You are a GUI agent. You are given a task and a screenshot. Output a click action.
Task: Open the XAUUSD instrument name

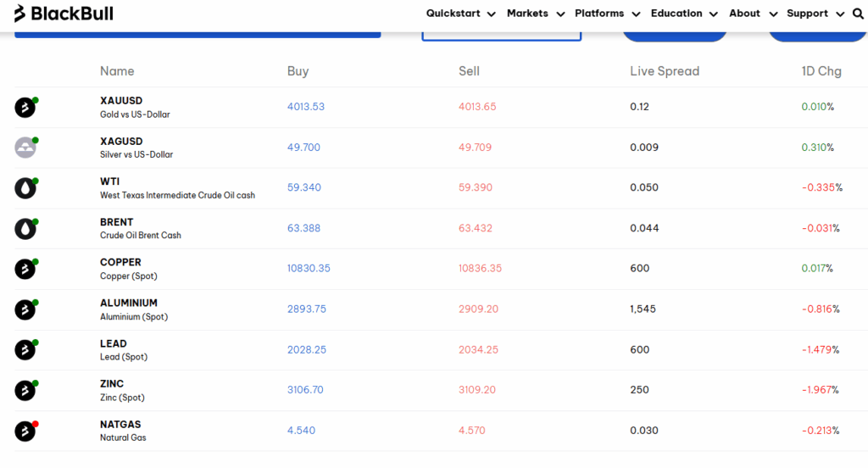point(121,101)
